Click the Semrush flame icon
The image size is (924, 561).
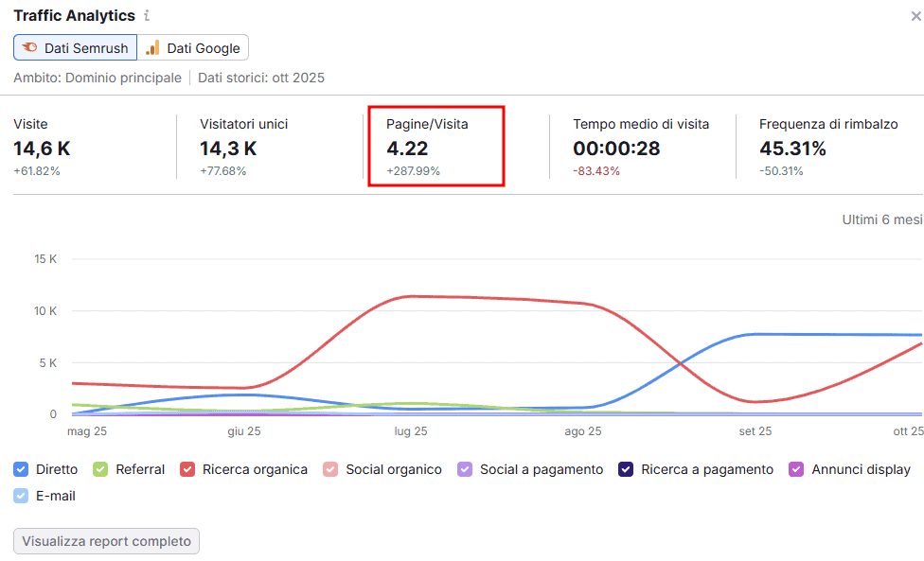[30, 47]
